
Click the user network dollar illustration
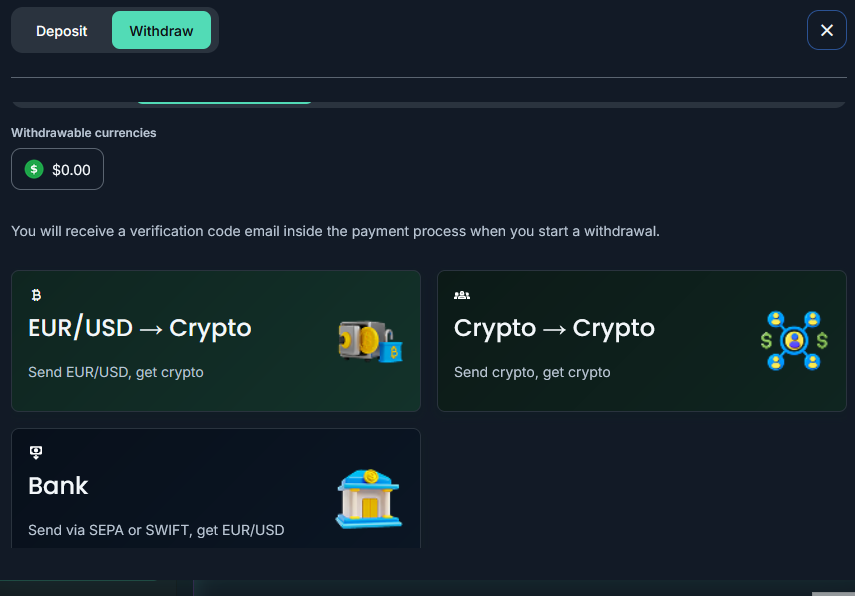[794, 341]
